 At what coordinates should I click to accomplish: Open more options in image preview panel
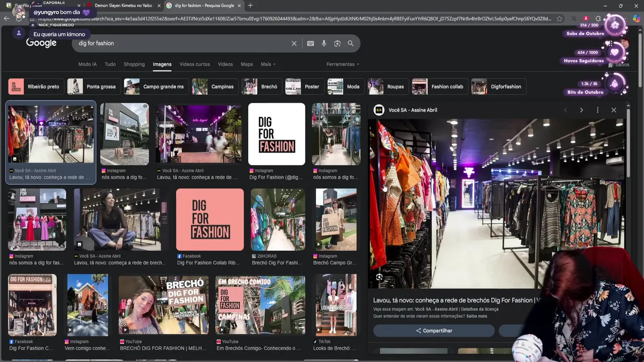tap(598, 110)
